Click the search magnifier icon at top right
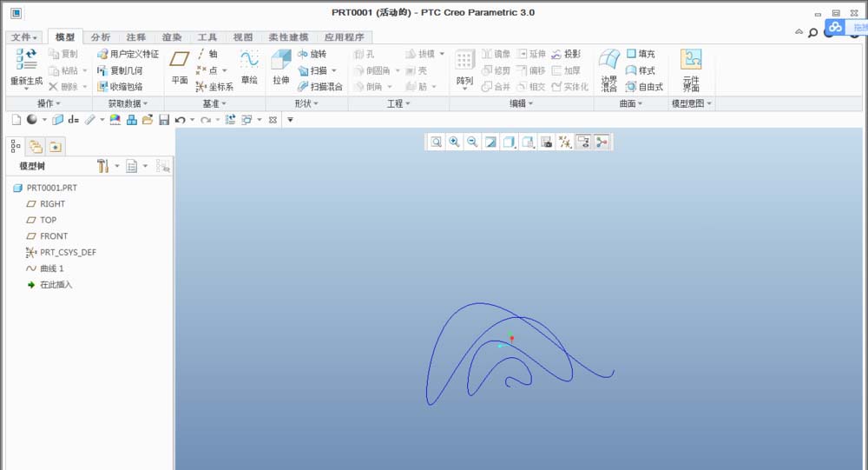The width and height of the screenshot is (868, 470). point(812,33)
